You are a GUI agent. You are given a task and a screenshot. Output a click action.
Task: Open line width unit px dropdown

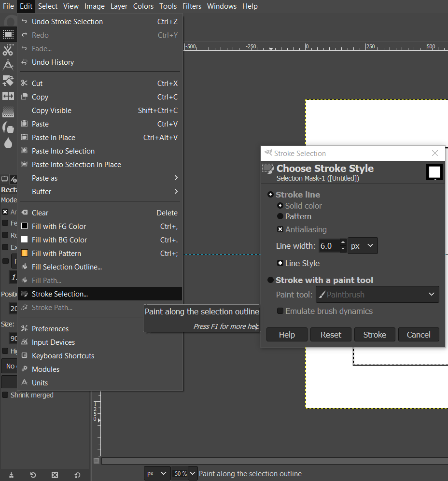363,246
